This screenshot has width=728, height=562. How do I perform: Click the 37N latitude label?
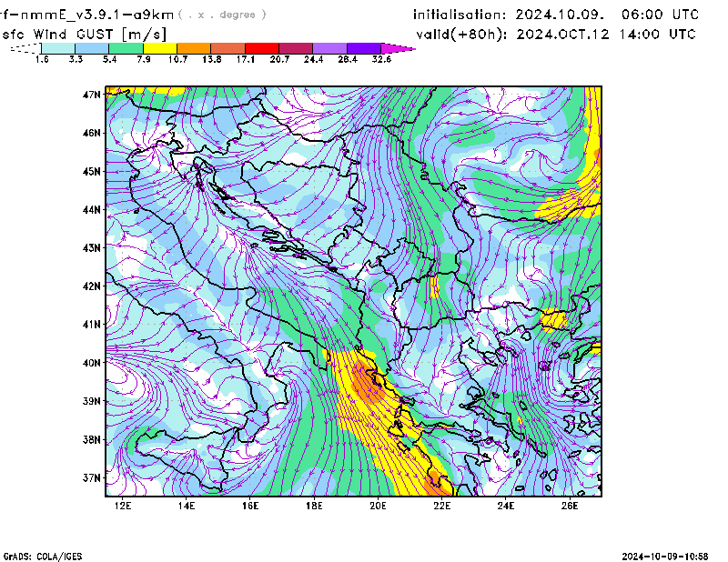pos(92,477)
